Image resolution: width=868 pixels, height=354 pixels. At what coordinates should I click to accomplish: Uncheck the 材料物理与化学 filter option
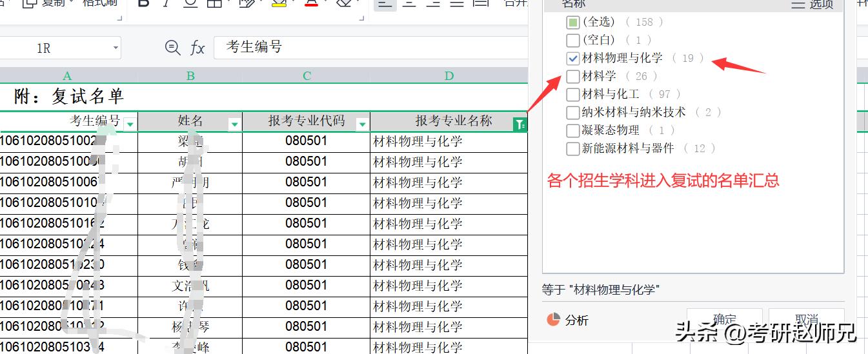[572, 59]
